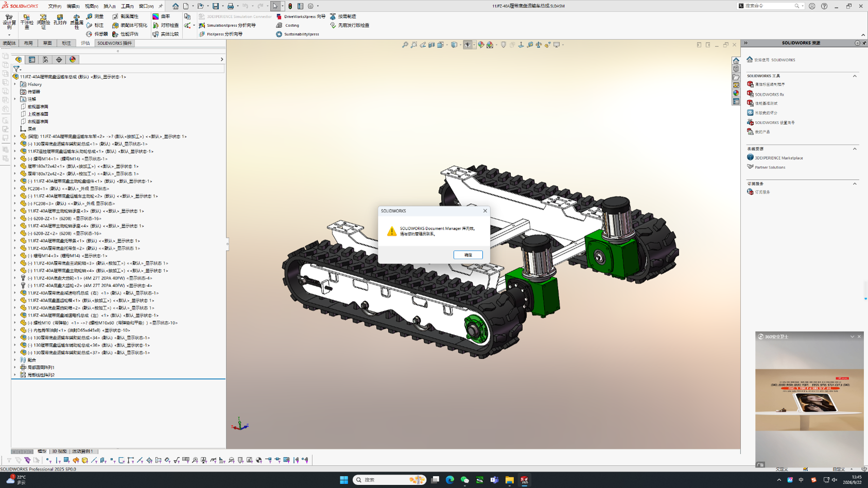Open the DisplayManager appearance color tab
868x488 pixels.
tap(73, 60)
